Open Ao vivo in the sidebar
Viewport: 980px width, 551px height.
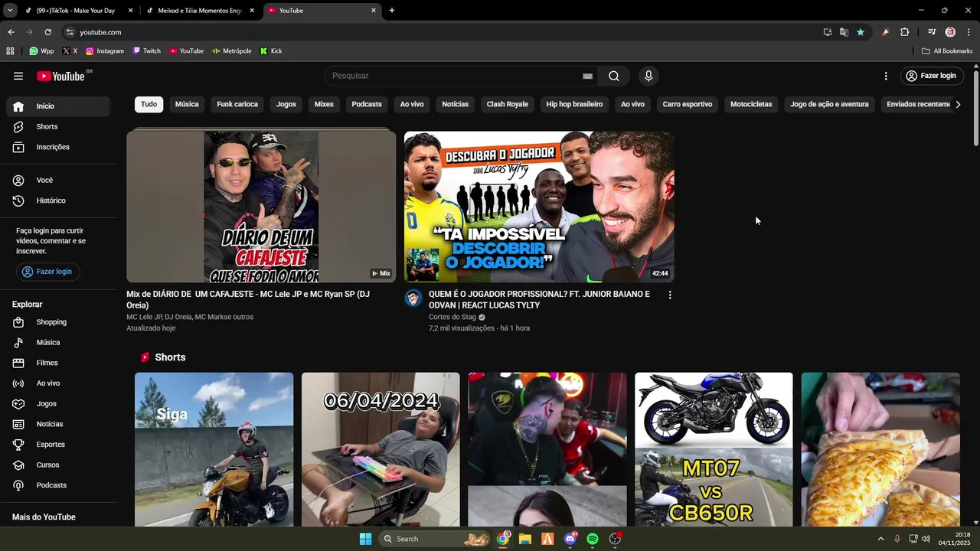(58, 383)
